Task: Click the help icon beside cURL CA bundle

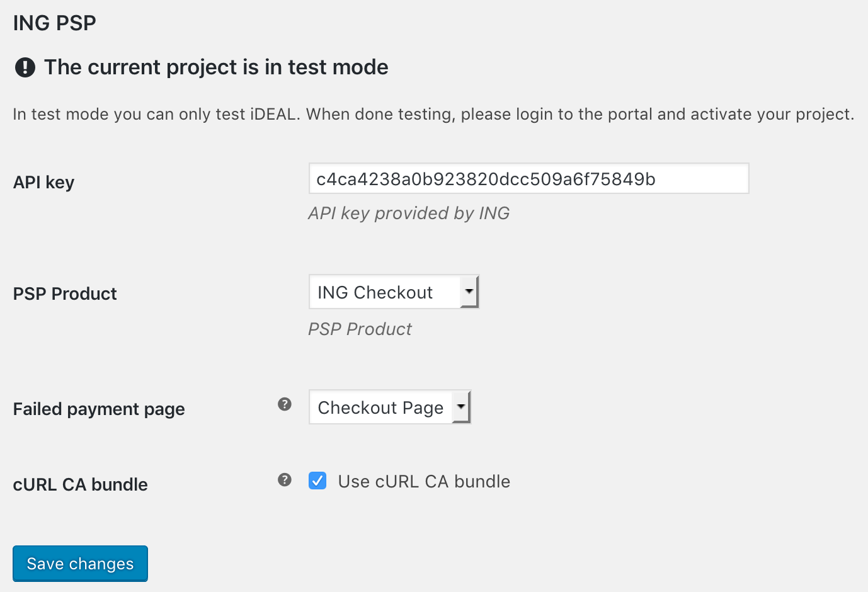Action: coord(285,481)
